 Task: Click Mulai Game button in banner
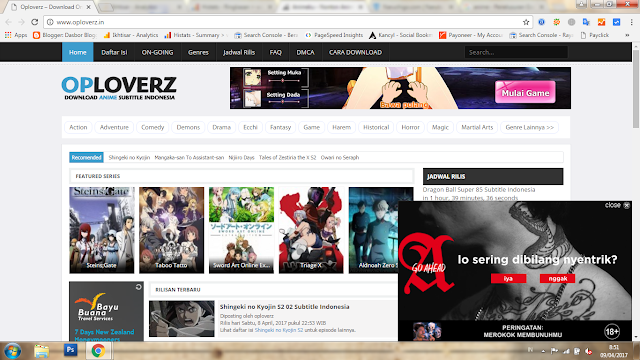point(525,93)
